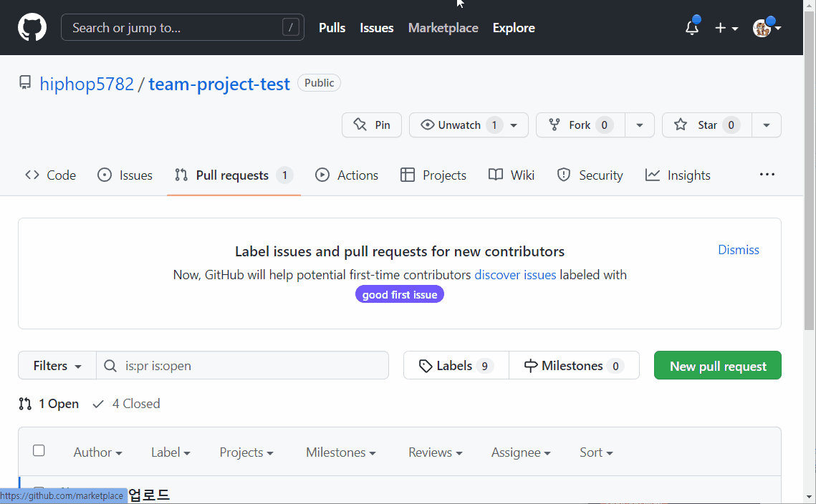Focus the 'is:pr is:open' search field
The width and height of the screenshot is (816, 504).
pyautogui.click(x=243, y=366)
